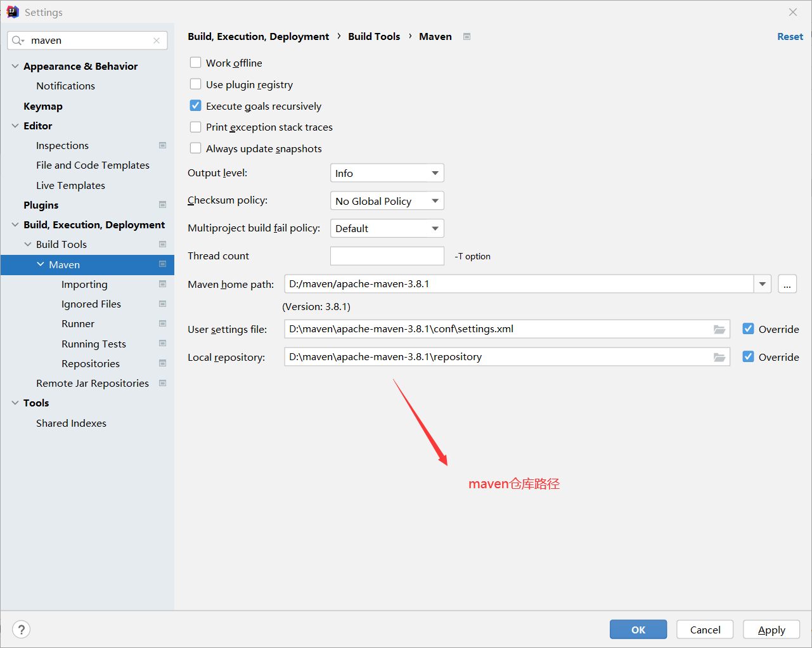Enable the Use plugin registry checkbox
The height and width of the screenshot is (648, 812).
pos(196,84)
